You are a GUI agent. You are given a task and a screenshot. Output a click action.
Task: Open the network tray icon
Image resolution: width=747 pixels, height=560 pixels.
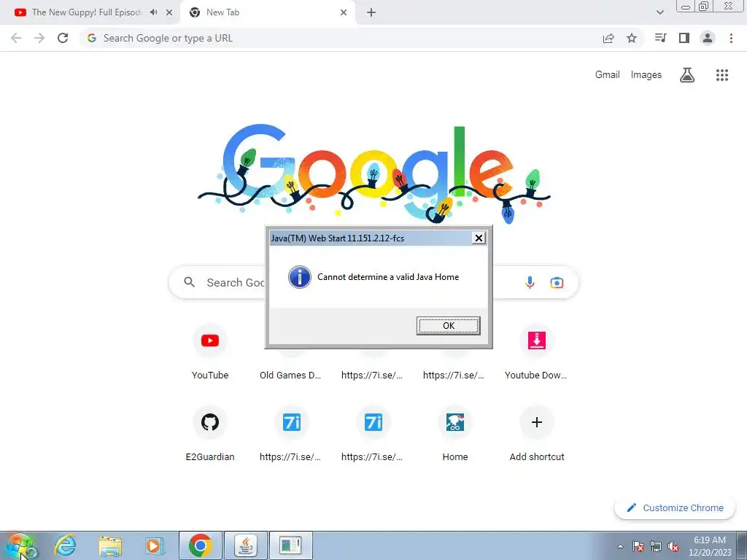point(656,546)
